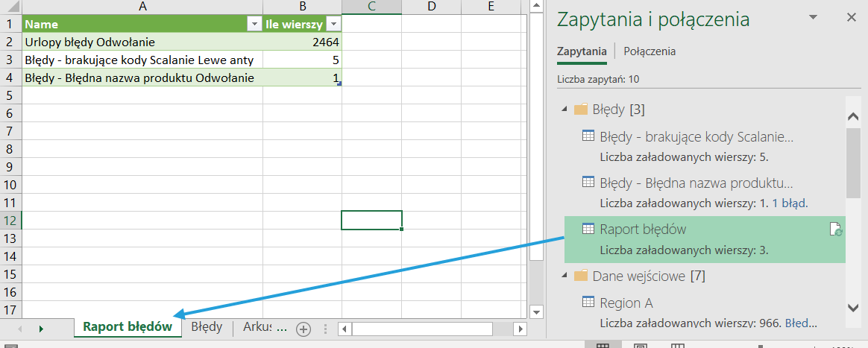Close the Zapytania i połączenia pane
The height and width of the screenshot is (348, 868).
(x=852, y=17)
